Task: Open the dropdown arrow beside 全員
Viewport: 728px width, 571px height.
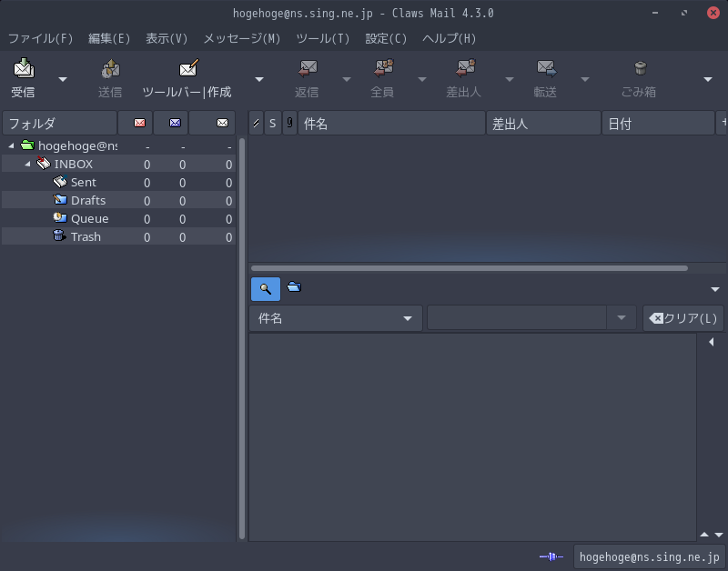Action: tap(422, 79)
